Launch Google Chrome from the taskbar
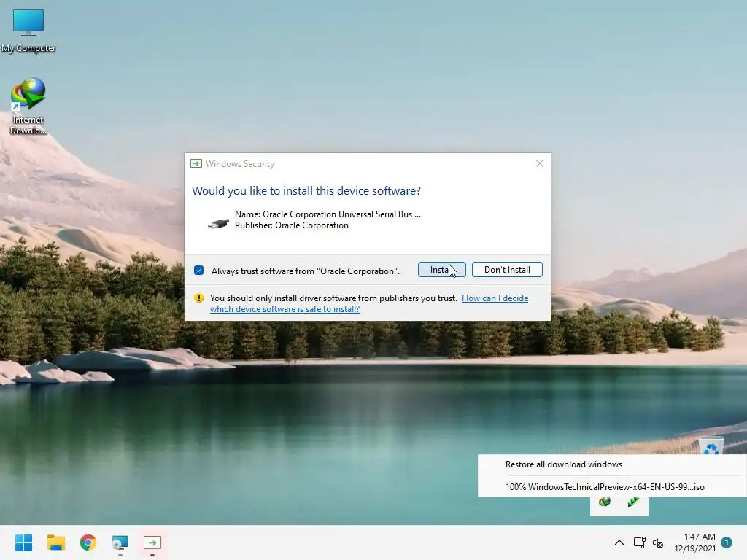The height and width of the screenshot is (560, 747). pyautogui.click(x=88, y=542)
